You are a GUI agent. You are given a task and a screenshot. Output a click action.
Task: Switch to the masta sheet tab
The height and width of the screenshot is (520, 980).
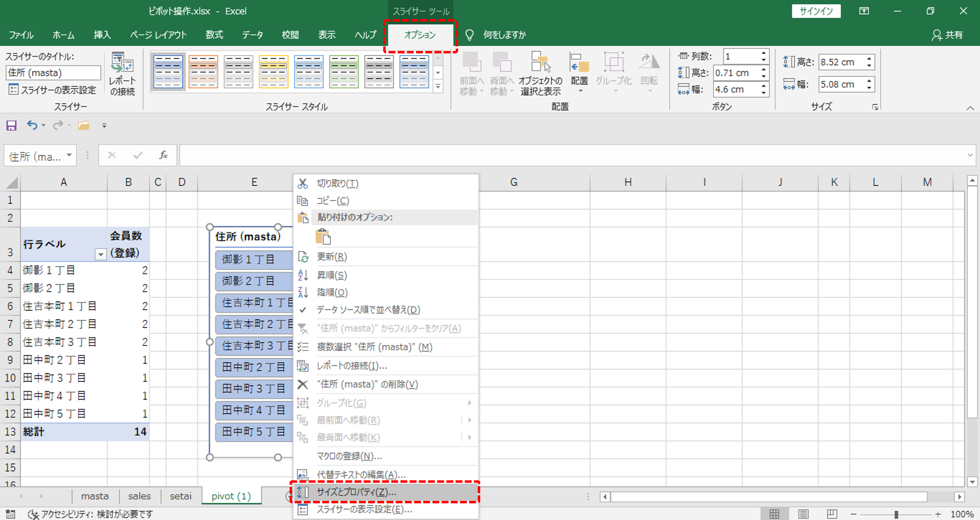[95, 496]
